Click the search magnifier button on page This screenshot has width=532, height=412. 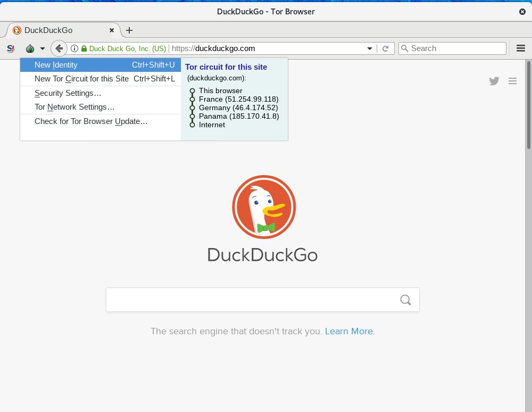click(405, 300)
